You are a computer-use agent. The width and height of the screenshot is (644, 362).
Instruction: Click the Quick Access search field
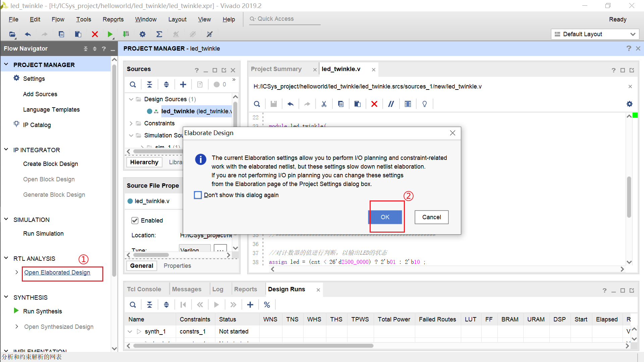click(x=285, y=19)
